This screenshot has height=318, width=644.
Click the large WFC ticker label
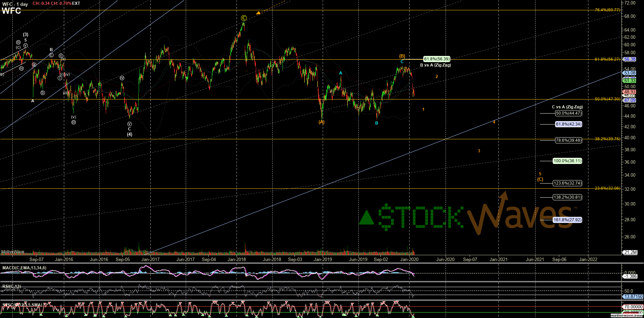click(11, 11)
